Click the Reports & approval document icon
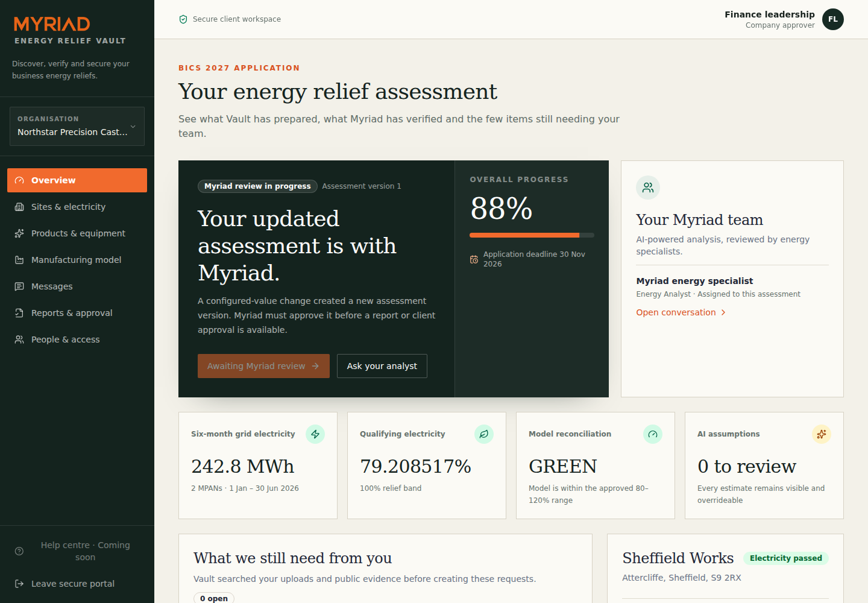 pyautogui.click(x=19, y=313)
